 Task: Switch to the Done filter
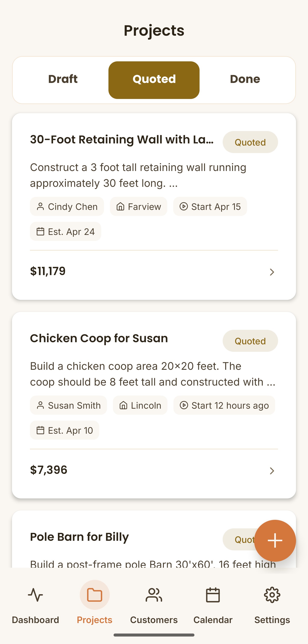tap(245, 79)
